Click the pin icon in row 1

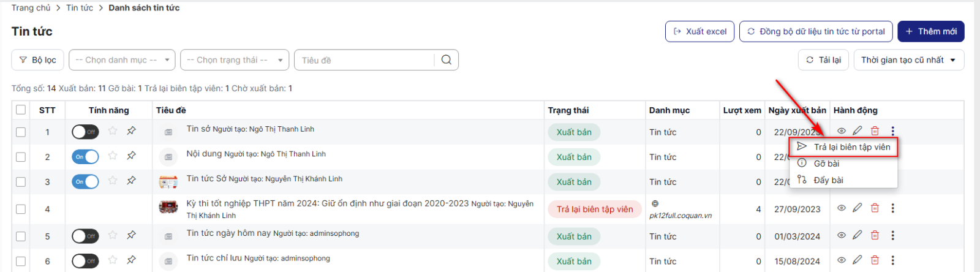131,131
